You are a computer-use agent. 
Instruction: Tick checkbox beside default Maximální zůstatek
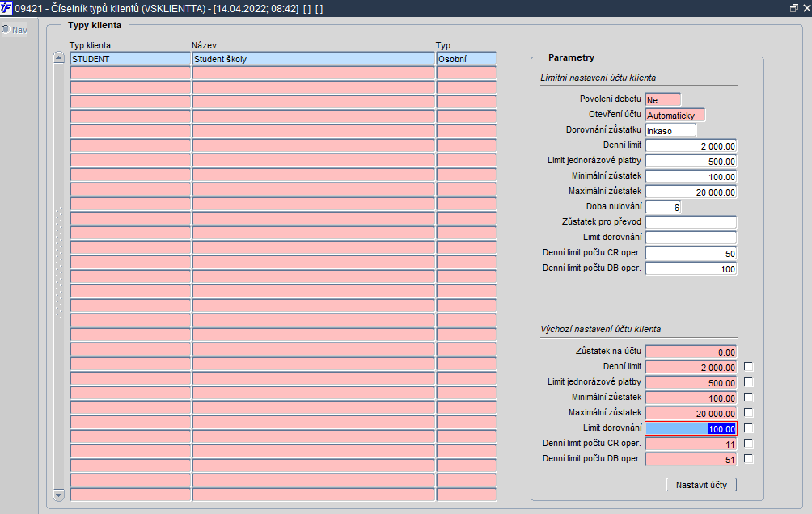click(x=748, y=413)
